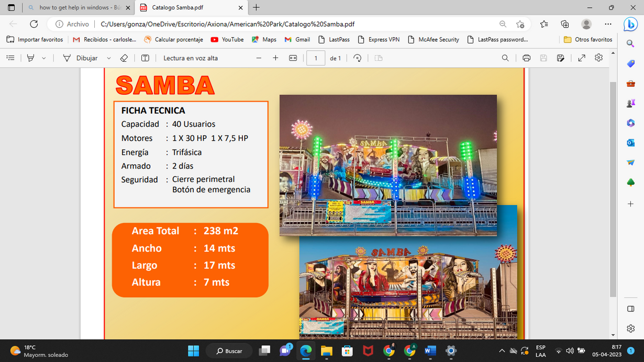
Task: Open Calcular porcentaje bookmark
Action: click(173, 39)
